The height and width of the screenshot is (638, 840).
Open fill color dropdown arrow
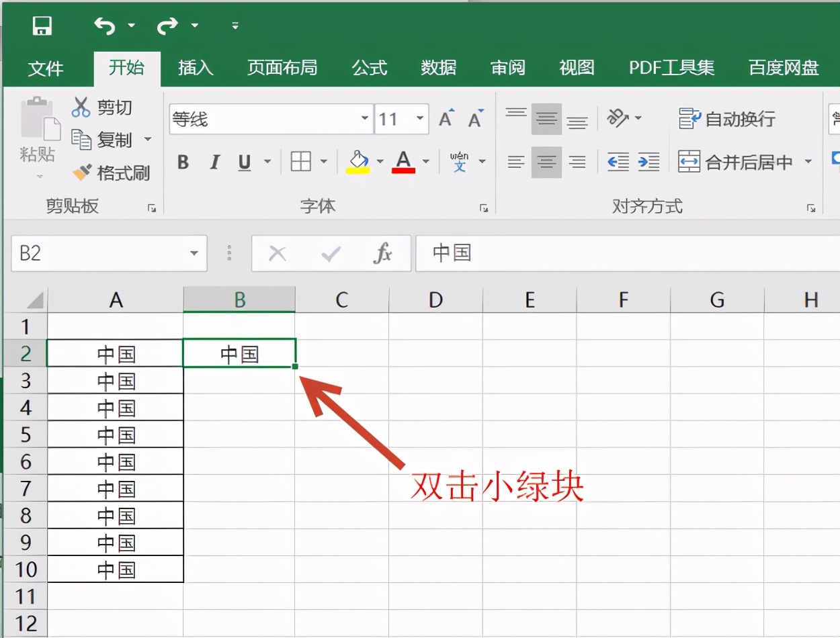(380, 162)
